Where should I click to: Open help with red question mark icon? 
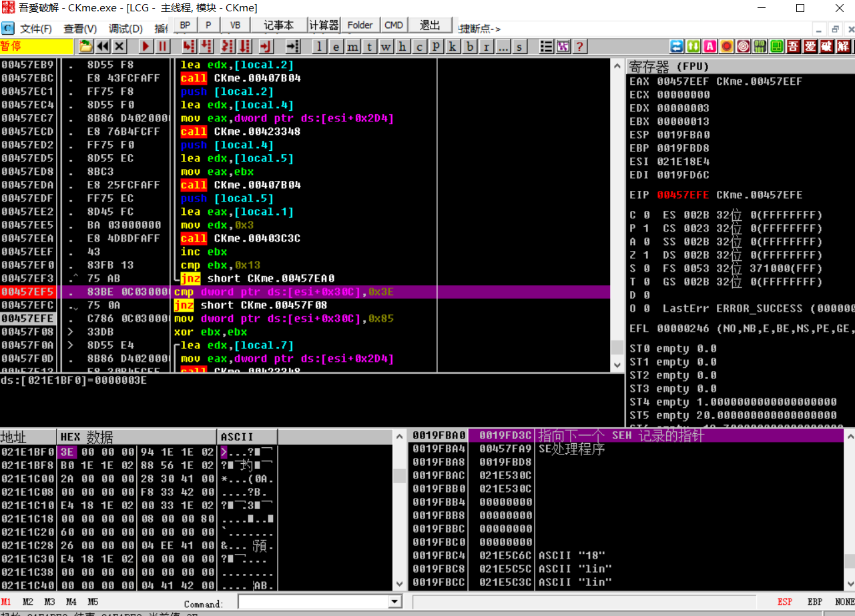[580, 46]
